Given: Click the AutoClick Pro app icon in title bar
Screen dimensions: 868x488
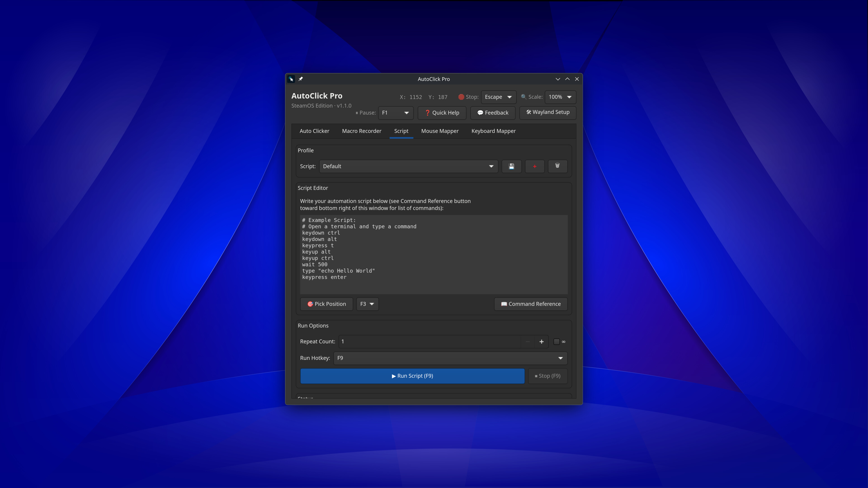Looking at the screenshot, I should 291,79.
